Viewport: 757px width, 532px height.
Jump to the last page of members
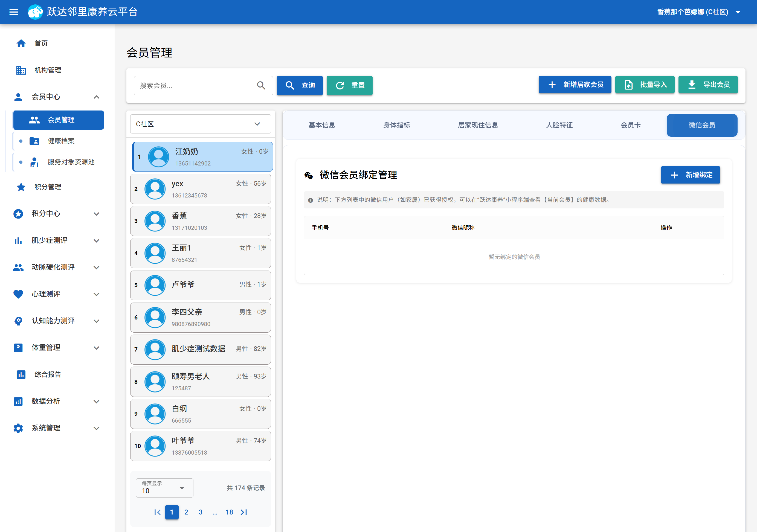244,512
